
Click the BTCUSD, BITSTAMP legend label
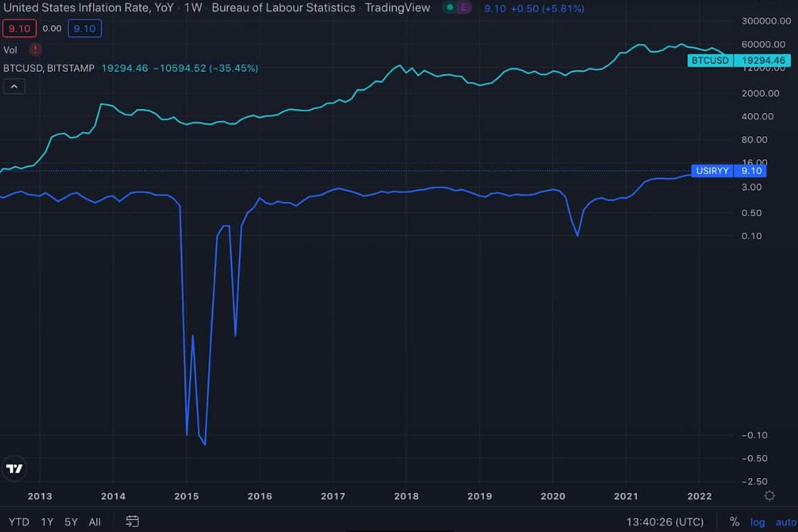(49, 69)
